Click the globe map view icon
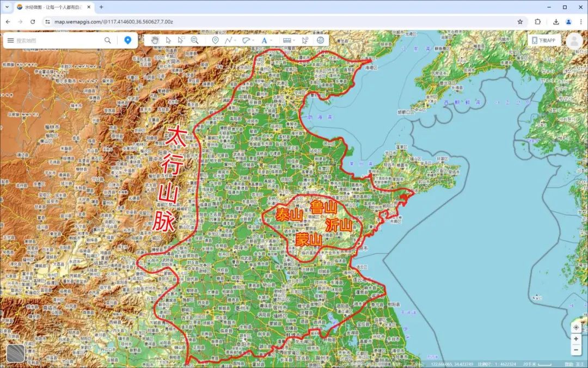This screenshot has height=368, width=588. pos(321,40)
